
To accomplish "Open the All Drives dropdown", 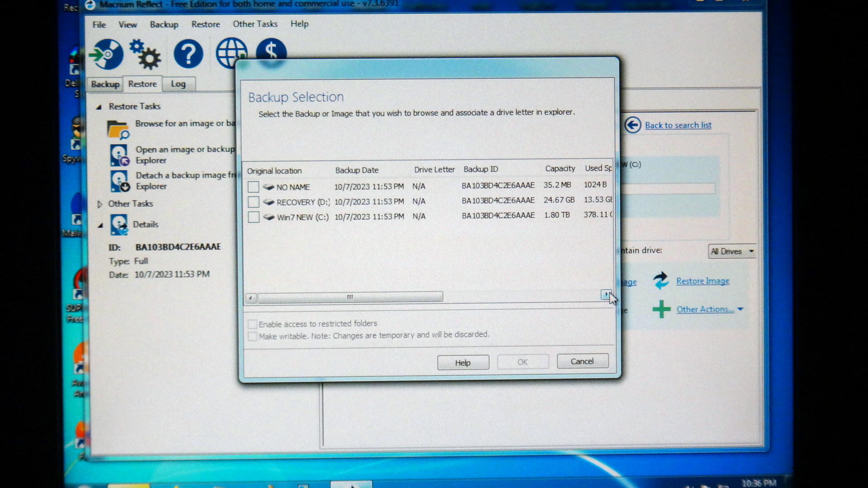I will click(x=732, y=251).
